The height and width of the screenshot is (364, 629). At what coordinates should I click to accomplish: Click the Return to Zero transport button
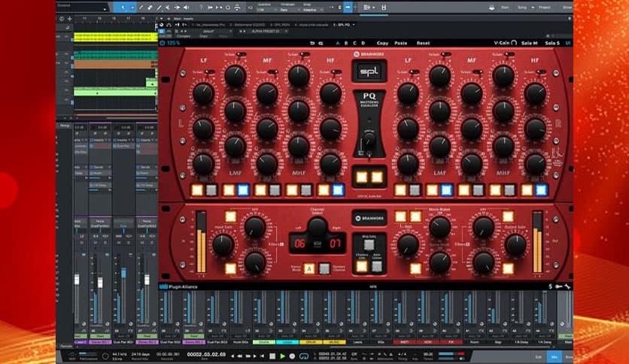[263, 356]
